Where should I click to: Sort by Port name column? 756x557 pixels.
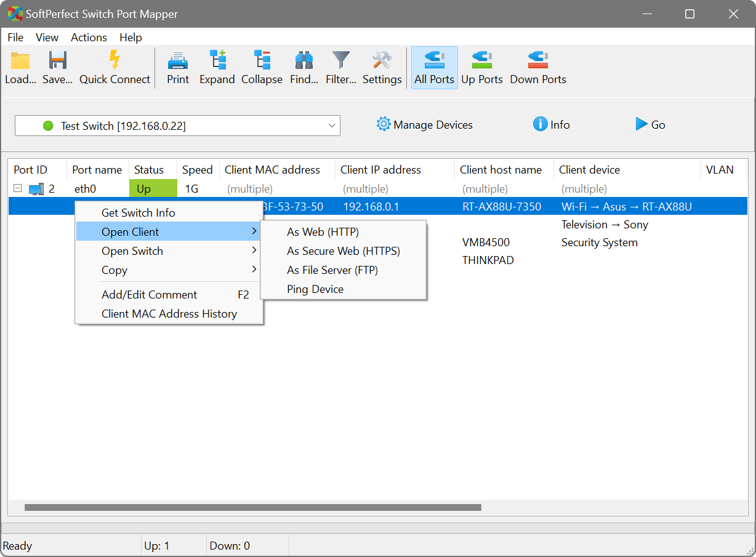97,170
